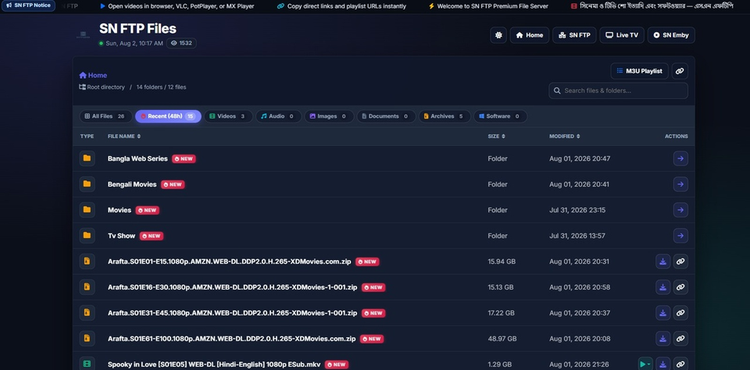750x370 pixels.
Task: Open the settings gear in header
Action: point(498,35)
